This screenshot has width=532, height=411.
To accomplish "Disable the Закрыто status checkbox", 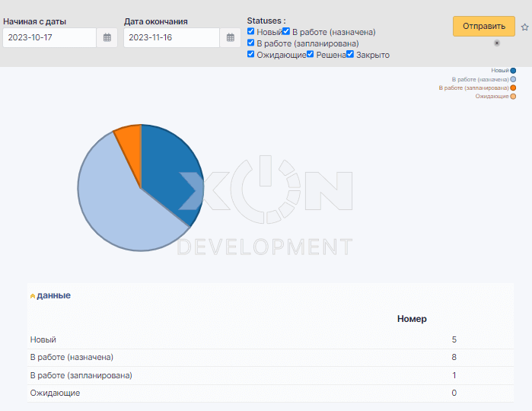I will (x=350, y=54).
